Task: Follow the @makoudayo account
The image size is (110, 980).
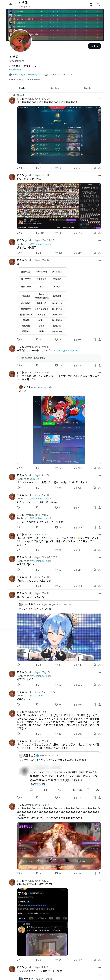Action: tap(95, 46)
